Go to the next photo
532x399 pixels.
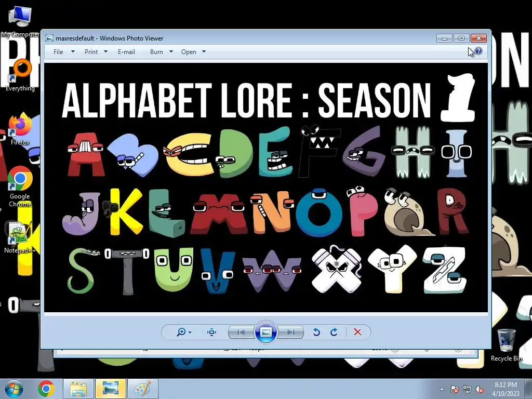point(291,332)
